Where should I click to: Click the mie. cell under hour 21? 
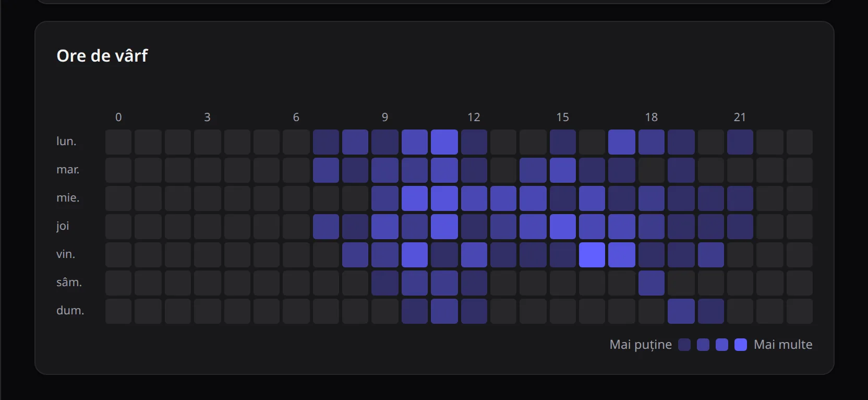click(740, 198)
